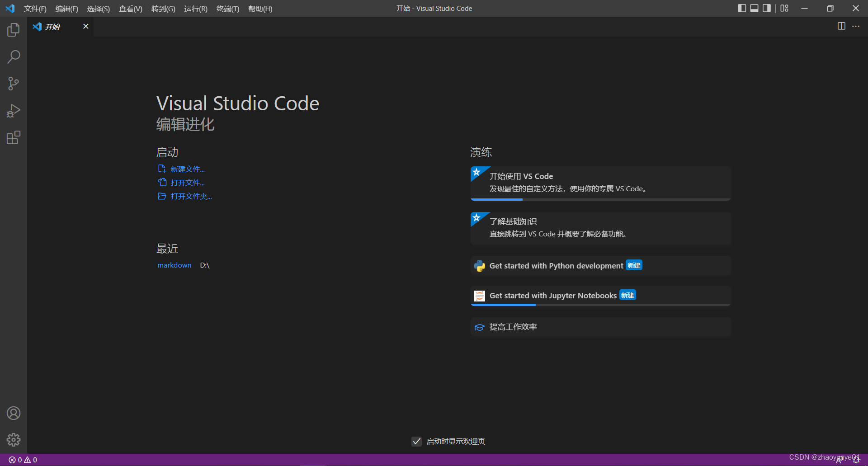
Task: Open the 转到(G) menu
Action: (x=163, y=9)
